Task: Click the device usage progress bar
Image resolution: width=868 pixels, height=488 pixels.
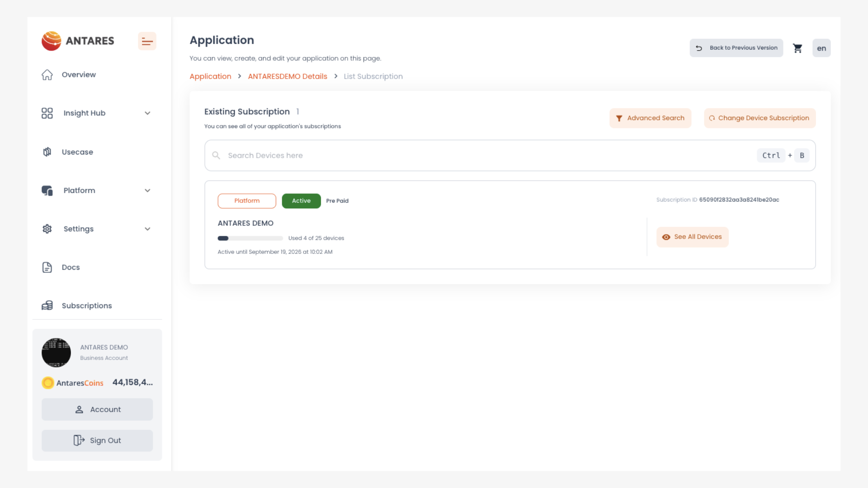Action: point(250,238)
